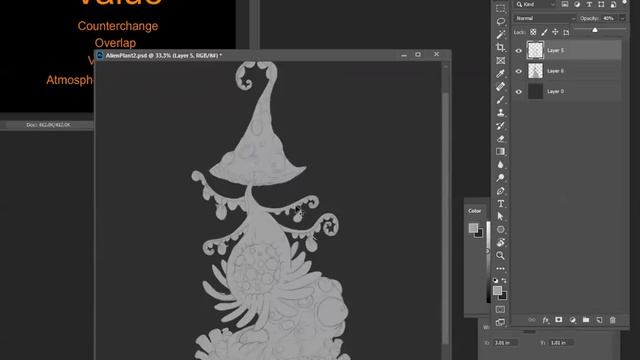Select the Zoom tool
This screenshot has width=640, height=360.
[x=500, y=256]
